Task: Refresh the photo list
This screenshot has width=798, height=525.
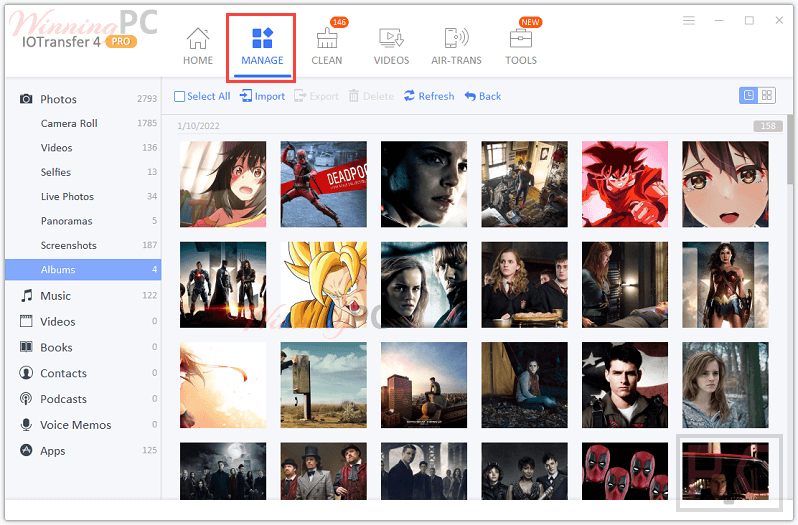Action: pyautogui.click(x=429, y=96)
